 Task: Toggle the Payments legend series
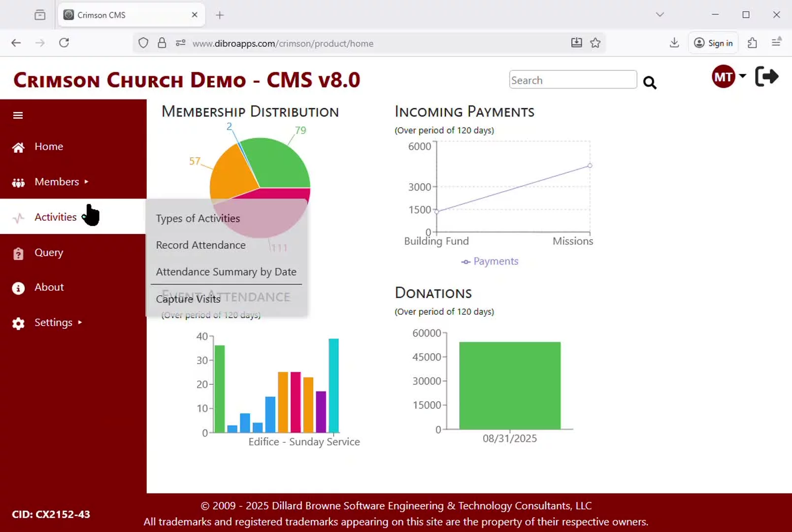coord(490,262)
